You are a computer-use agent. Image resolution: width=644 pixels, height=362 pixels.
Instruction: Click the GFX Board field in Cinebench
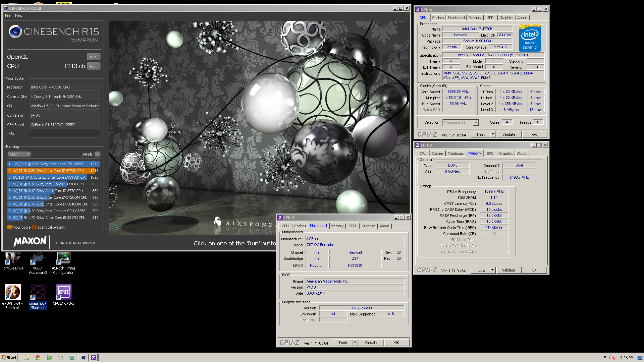tap(65, 125)
